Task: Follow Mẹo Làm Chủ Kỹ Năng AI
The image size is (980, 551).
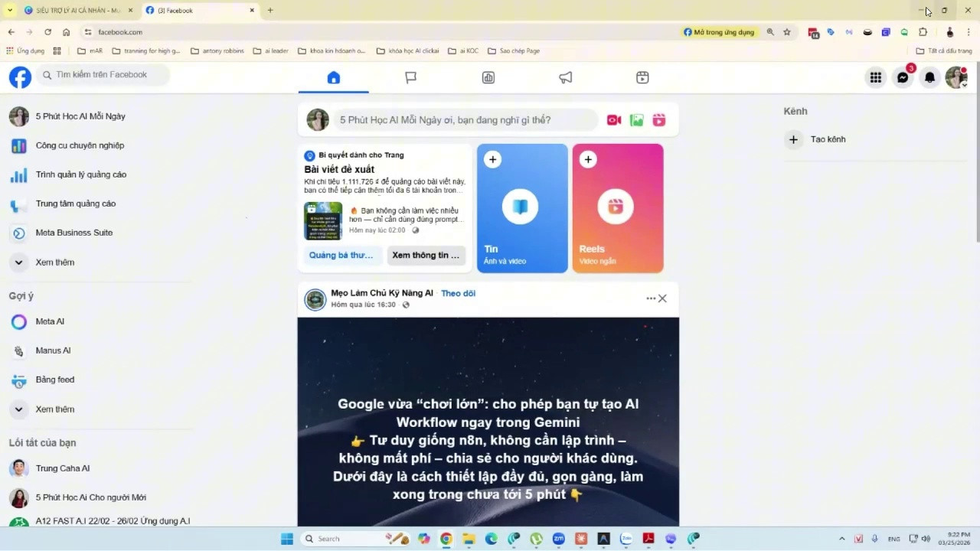Action: pyautogui.click(x=458, y=293)
